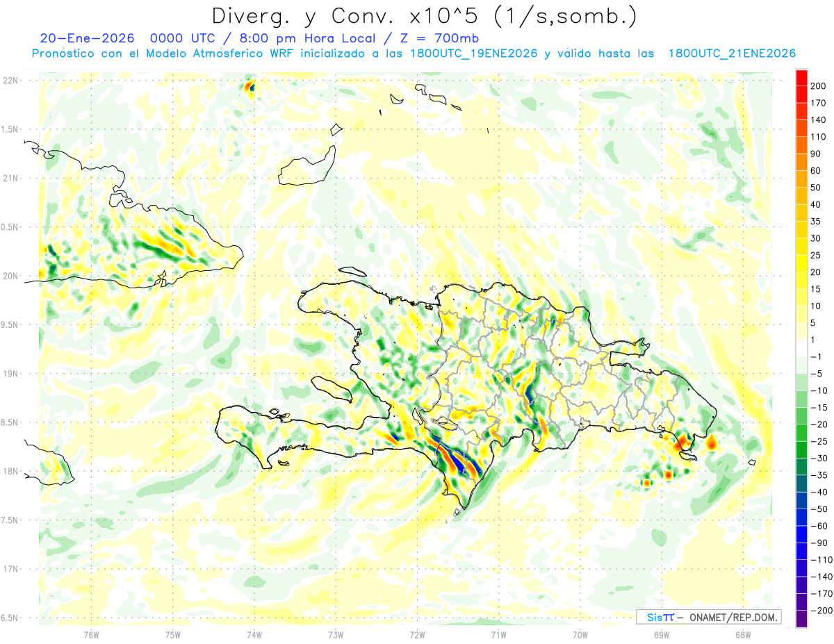Click the '72W' longitude label

click(417, 635)
